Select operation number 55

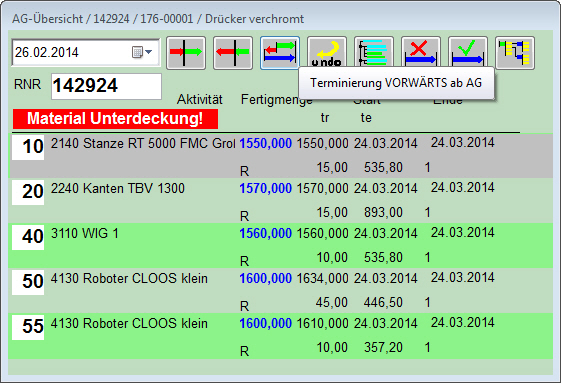[x=28, y=327]
